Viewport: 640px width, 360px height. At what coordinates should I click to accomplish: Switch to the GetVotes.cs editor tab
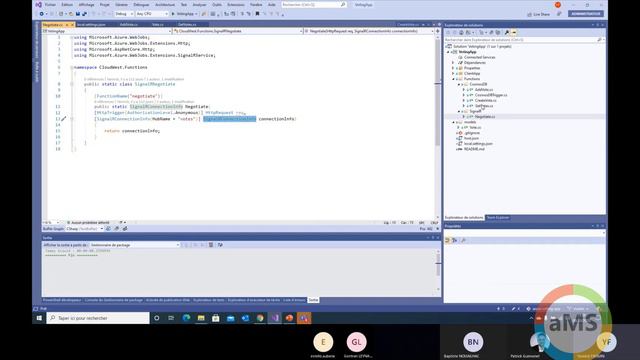click(x=187, y=25)
